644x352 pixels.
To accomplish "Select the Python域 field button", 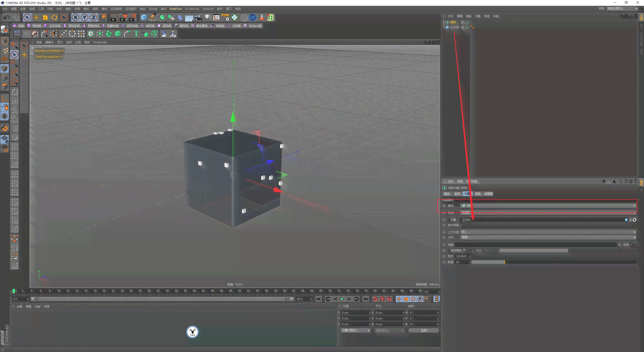I will 252,26.
